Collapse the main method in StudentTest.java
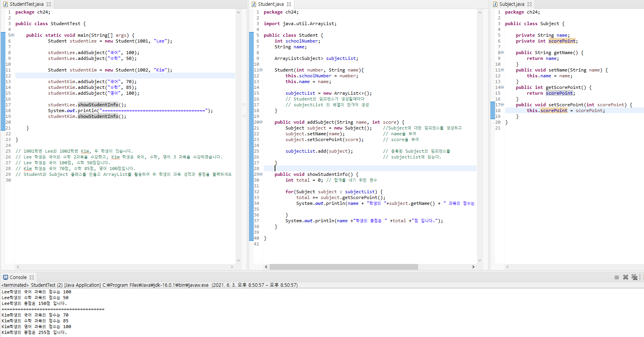This screenshot has height=337, width=644. coord(13,35)
